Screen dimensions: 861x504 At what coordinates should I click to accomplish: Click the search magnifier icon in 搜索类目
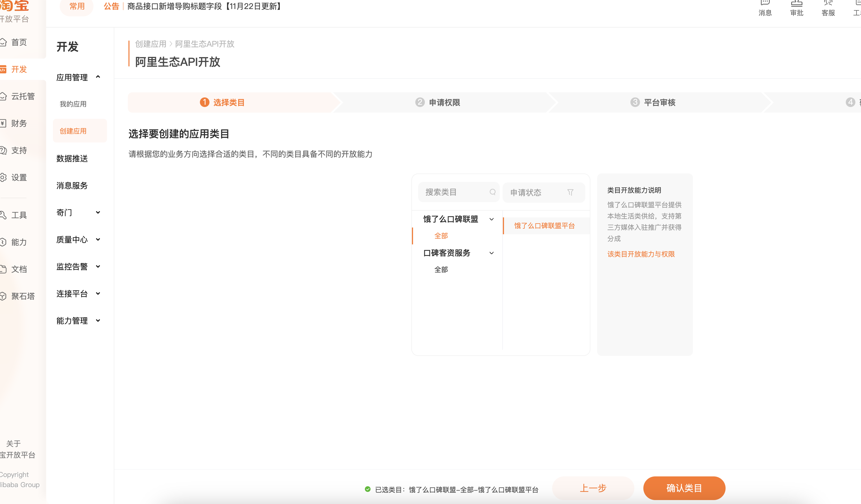pos(492,192)
